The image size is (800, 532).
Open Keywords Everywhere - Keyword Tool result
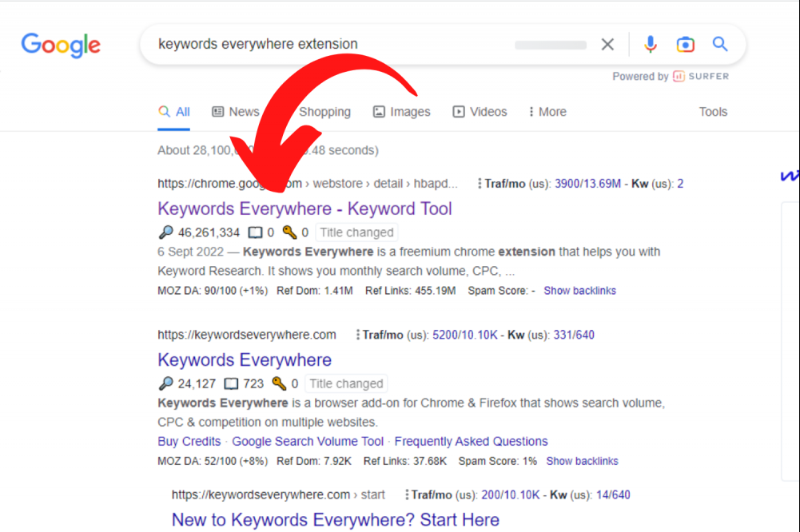[304, 208]
